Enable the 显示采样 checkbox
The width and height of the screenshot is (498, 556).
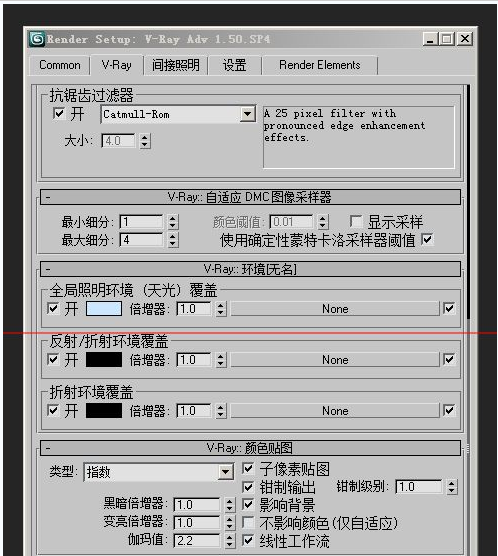tap(356, 221)
